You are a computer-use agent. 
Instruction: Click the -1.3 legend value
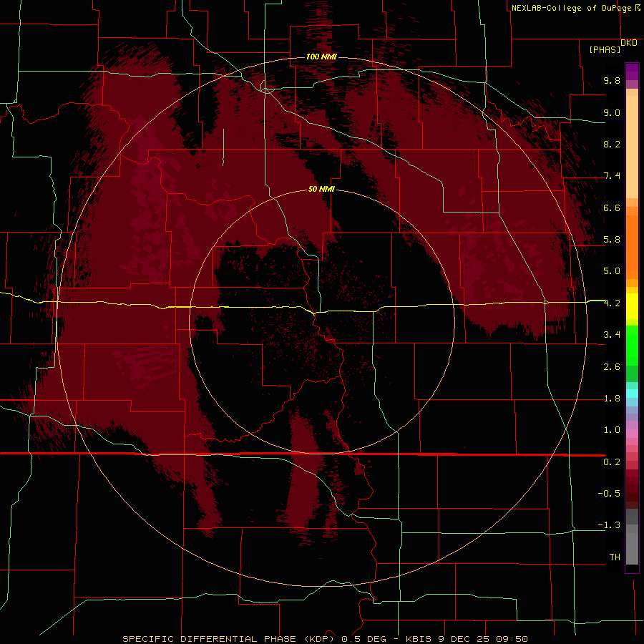[x=609, y=525]
